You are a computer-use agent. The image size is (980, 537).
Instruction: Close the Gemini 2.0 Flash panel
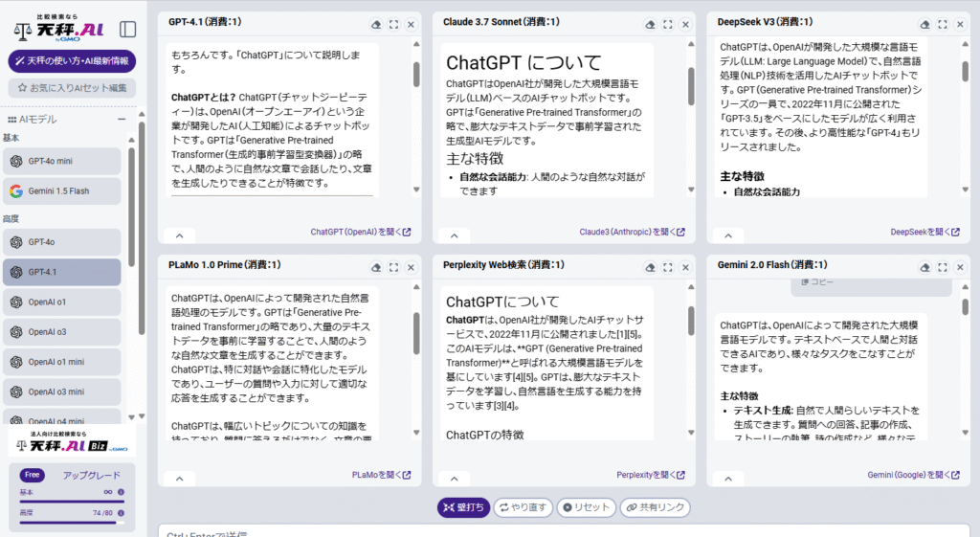click(x=961, y=268)
